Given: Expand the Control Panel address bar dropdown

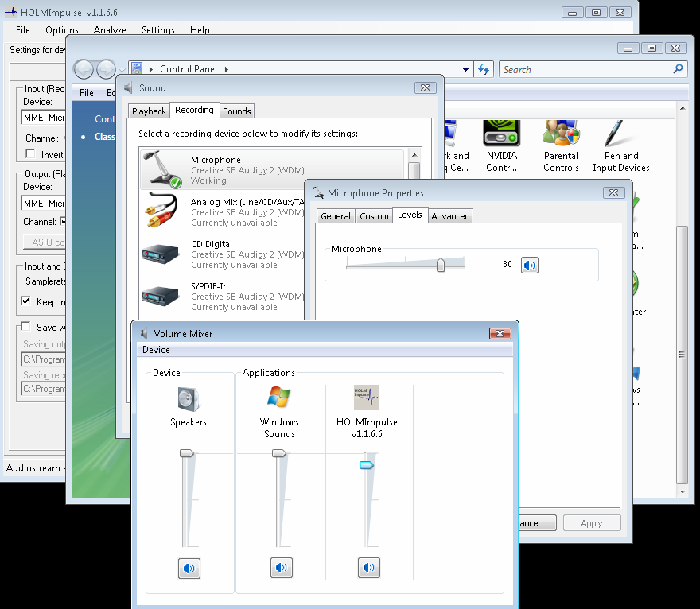Looking at the screenshot, I should 465,70.
